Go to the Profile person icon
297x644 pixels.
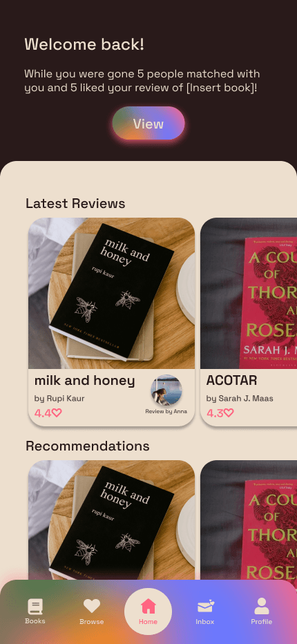click(262, 606)
